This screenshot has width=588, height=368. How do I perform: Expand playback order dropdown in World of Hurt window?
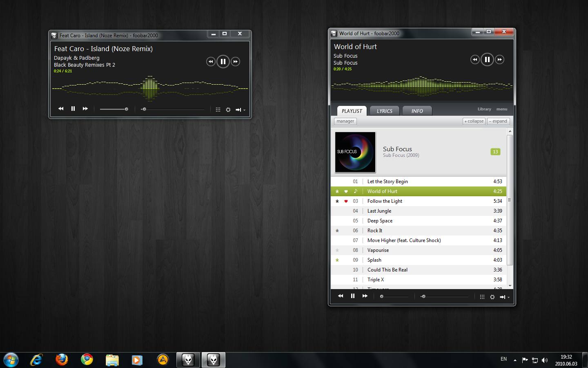pos(508,297)
